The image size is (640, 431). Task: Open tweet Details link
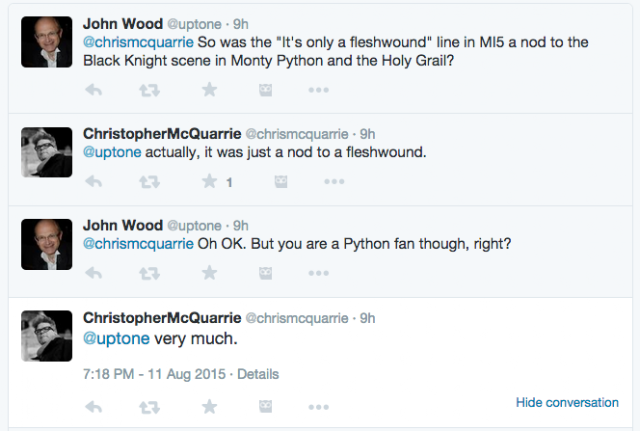(258, 374)
